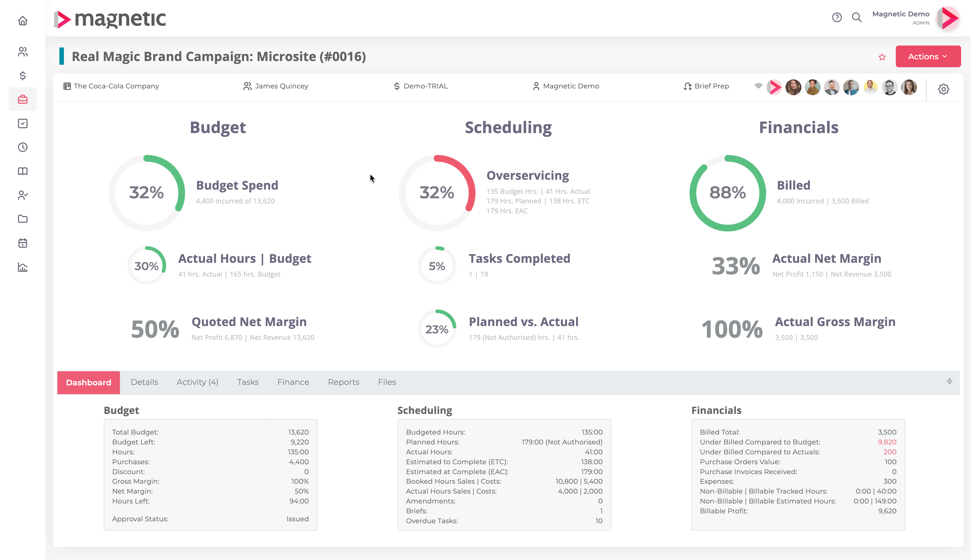Click the help question mark icon
The width and height of the screenshot is (971, 560).
pyautogui.click(x=837, y=17)
